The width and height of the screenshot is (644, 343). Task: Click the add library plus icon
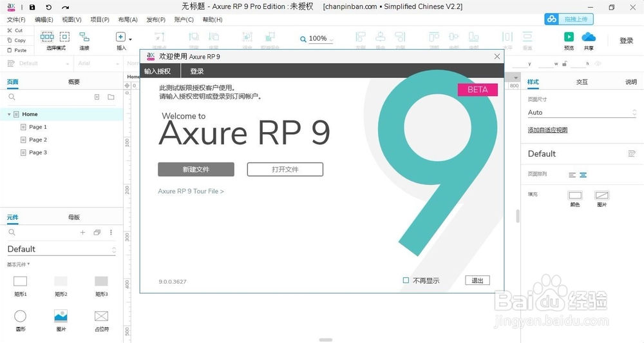tap(82, 232)
